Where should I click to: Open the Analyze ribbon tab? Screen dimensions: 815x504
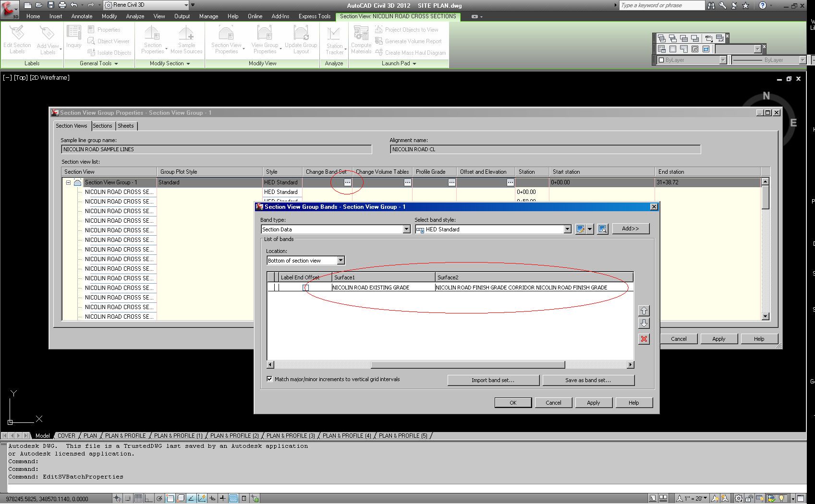pyautogui.click(x=135, y=16)
